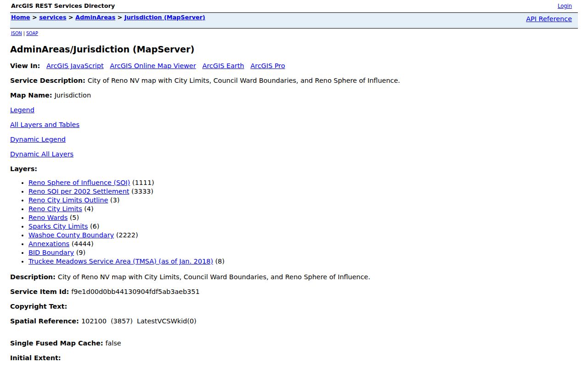Open the Login link

[x=565, y=6]
